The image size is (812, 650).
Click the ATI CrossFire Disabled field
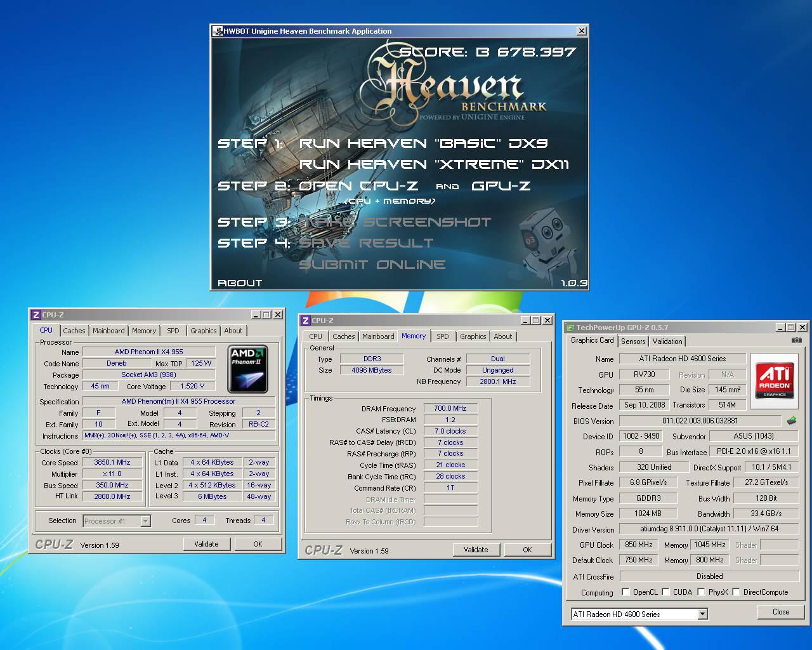[709, 576]
